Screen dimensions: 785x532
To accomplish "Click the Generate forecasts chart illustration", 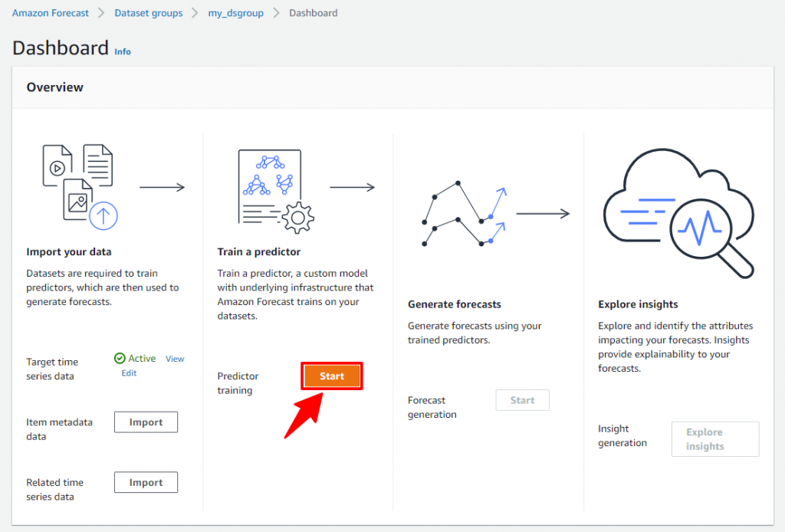I will coord(465,214).
